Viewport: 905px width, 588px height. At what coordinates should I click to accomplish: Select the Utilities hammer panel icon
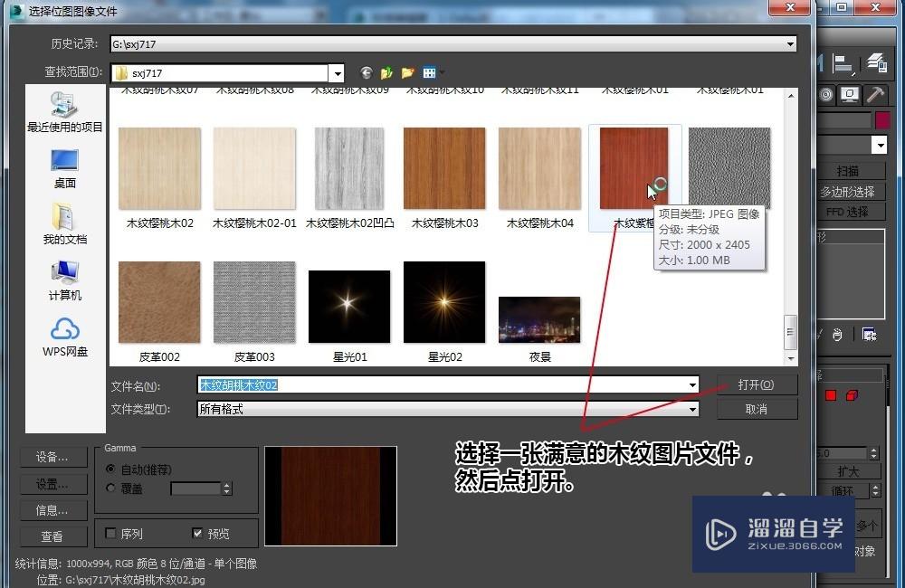tap(875, 95)
